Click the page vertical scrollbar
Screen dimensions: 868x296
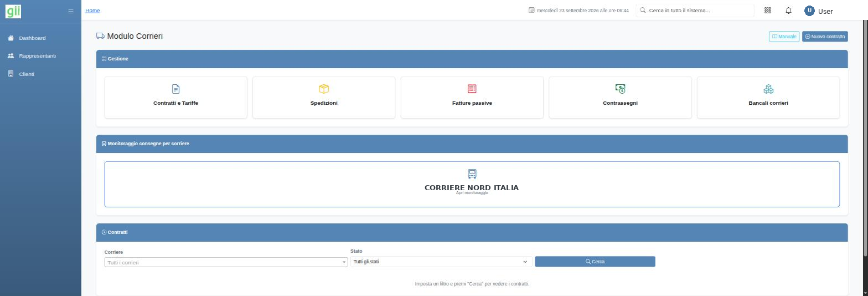865,139
